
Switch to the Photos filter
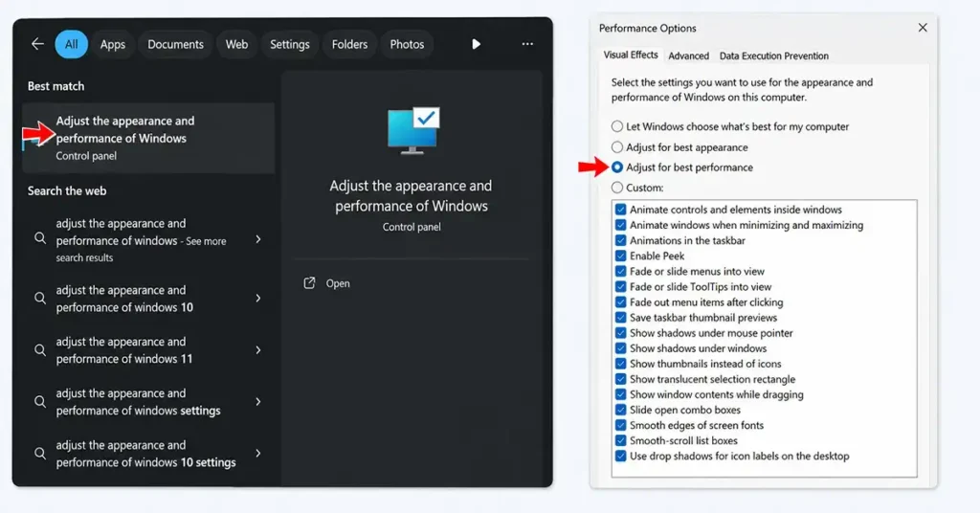pos(407,44)
